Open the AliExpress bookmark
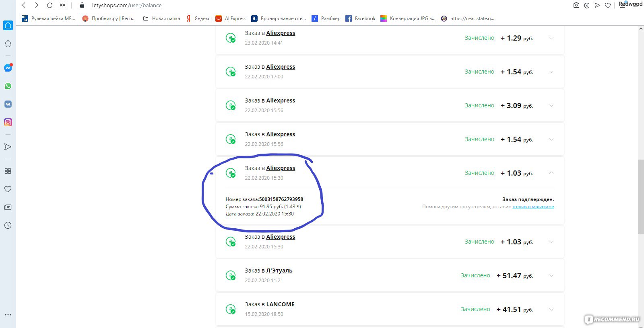The height and width of the screenshot is (328, 644). (231, 18)
